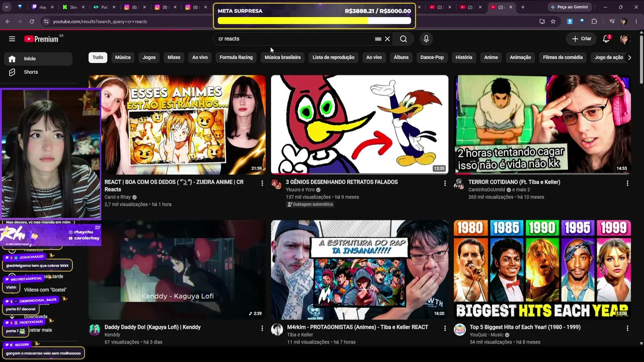Reload the page in the browser
The width and height of the screenshot is (644, 362).
coord(32,22)
